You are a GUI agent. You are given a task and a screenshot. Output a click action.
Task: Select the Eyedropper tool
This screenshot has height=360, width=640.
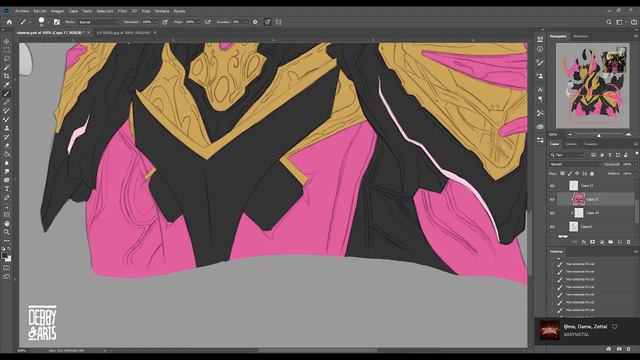7,85
